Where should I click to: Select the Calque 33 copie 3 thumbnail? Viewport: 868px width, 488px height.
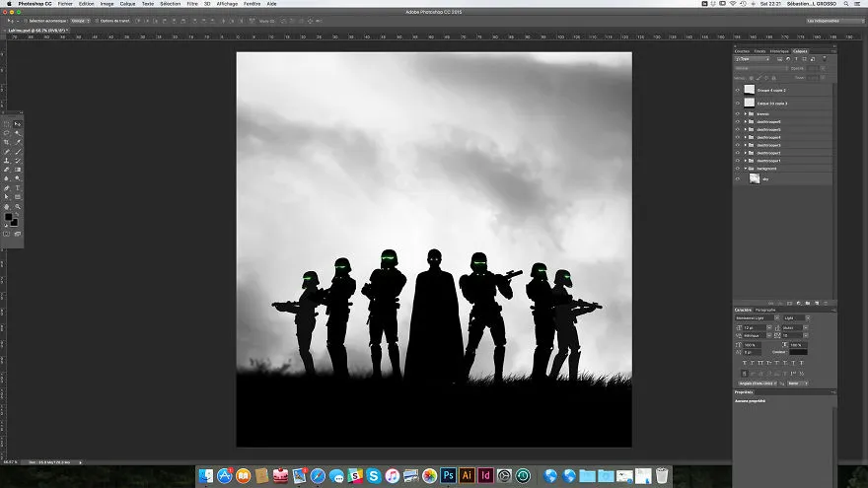[749, 103]
